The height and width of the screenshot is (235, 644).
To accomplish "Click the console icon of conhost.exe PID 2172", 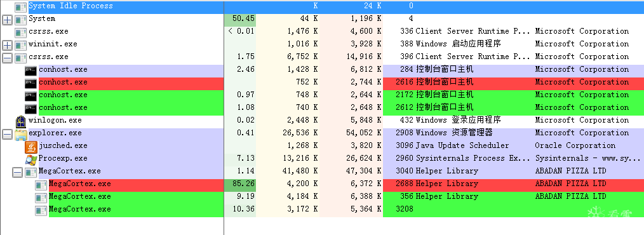I will click(x=31, y=96).
